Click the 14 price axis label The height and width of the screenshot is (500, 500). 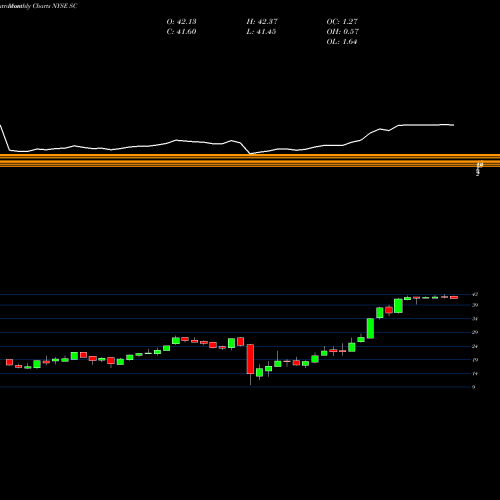(475, 374)
